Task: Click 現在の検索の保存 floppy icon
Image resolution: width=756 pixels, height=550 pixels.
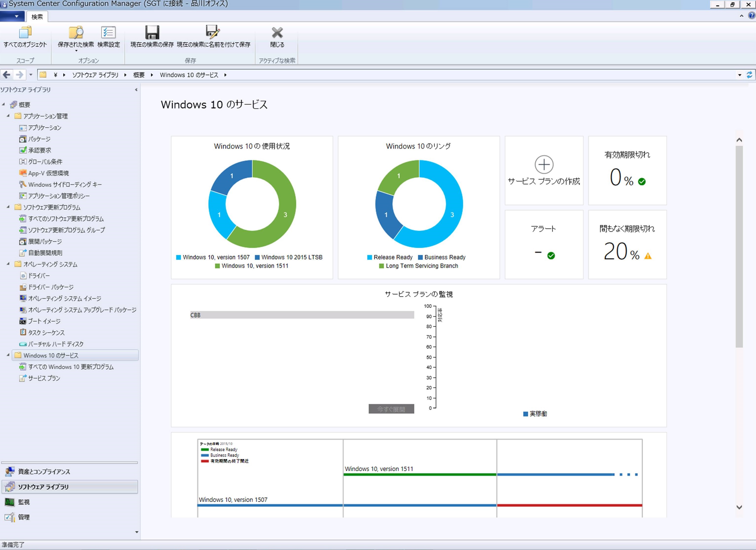Action: [x=152, y=32]
